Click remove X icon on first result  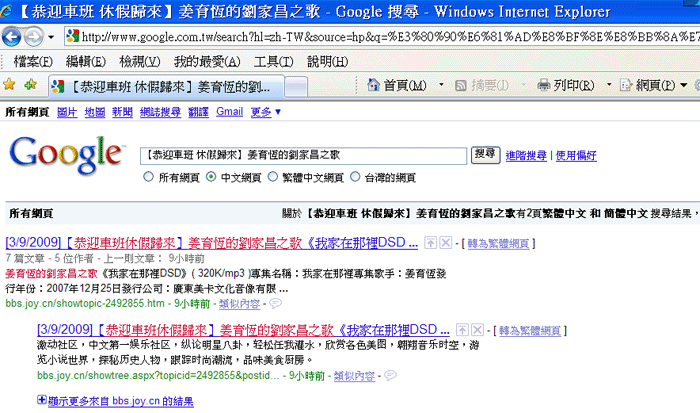446,242
